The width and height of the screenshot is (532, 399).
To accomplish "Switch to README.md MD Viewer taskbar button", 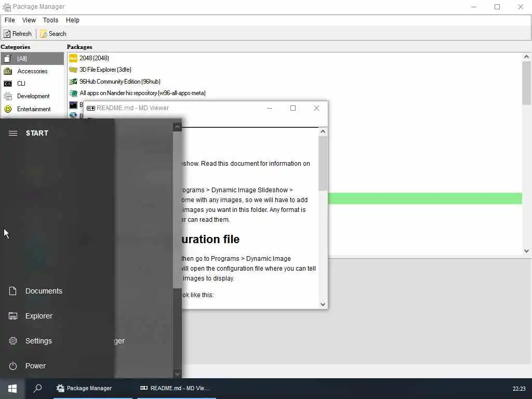I will pyautogui.click(x=177, y=389).
